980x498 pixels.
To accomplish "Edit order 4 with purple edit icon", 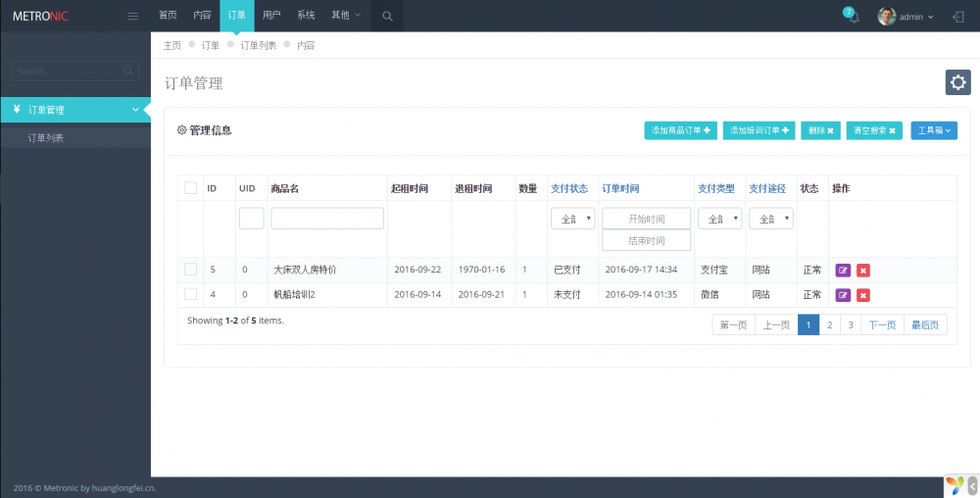I will [x=843, y=295].
